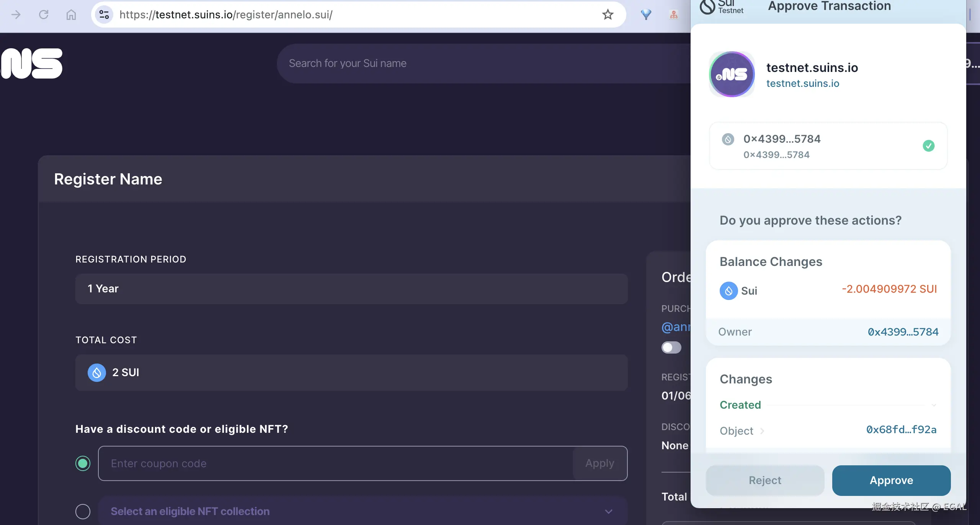This screenshot has height=525, width=980.
Task: Click the browser forward arrow
Action: 16,15
